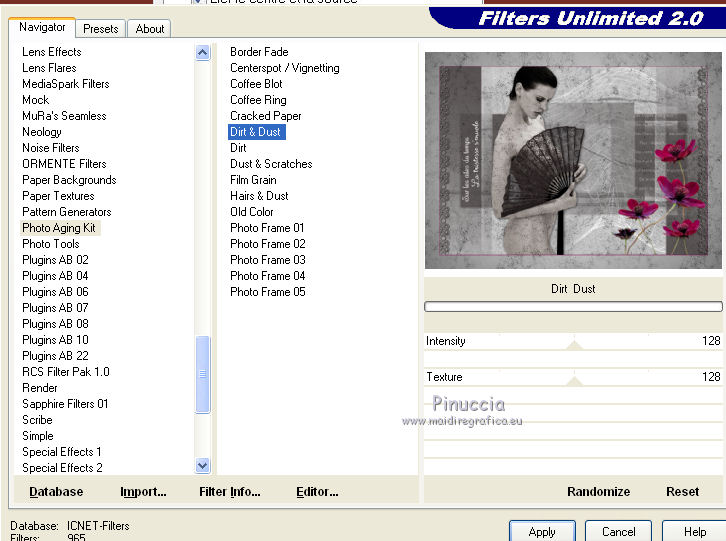This screenshot has height=541, width=726.
Task: Select Plugins AB 02 category
Action: [x=55, y=260]
